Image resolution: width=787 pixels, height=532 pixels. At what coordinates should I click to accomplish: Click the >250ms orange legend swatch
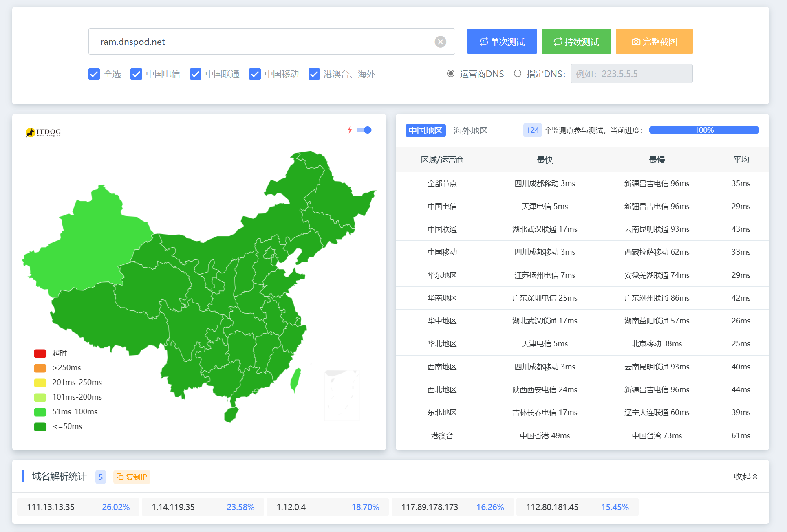pyautogui.click(x=40, y=368)
